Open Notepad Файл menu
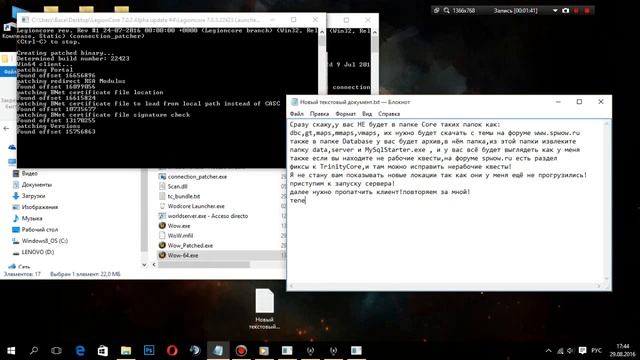This screenshot has height=360, width=640. pyautogui.click(x=296, y=114)
